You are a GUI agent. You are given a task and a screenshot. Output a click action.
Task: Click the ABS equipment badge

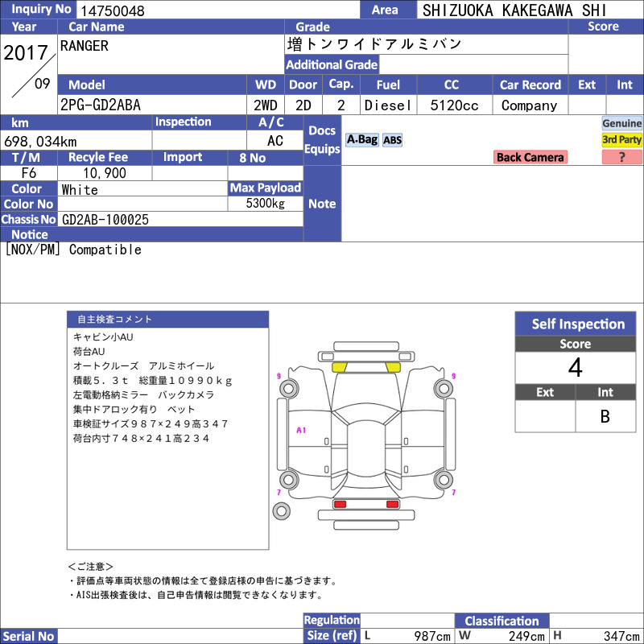coord(392,140)
